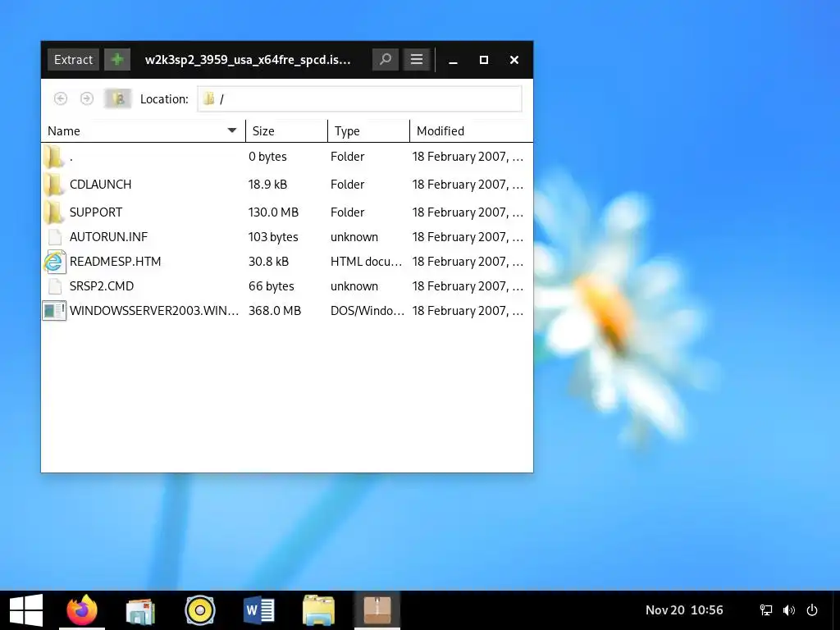The image size is (840, 630).
Task: Click the network status tray icon
Action: click(766, 610)
